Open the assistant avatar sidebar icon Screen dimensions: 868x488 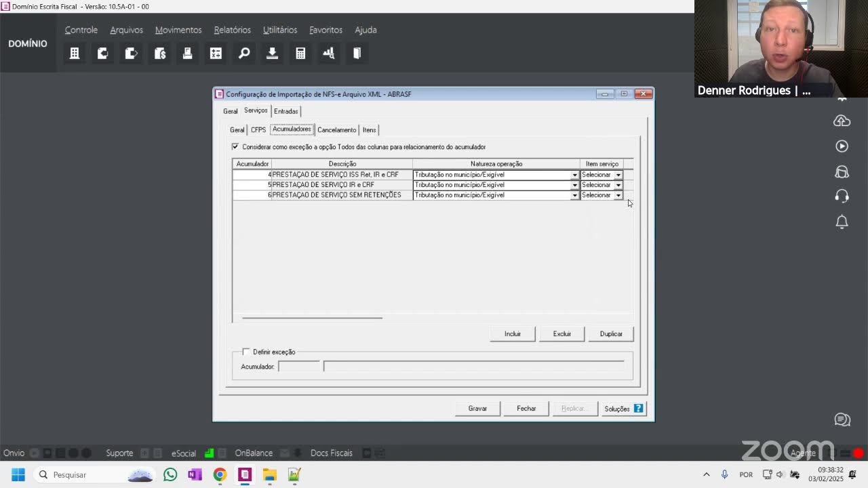(842, 171)
